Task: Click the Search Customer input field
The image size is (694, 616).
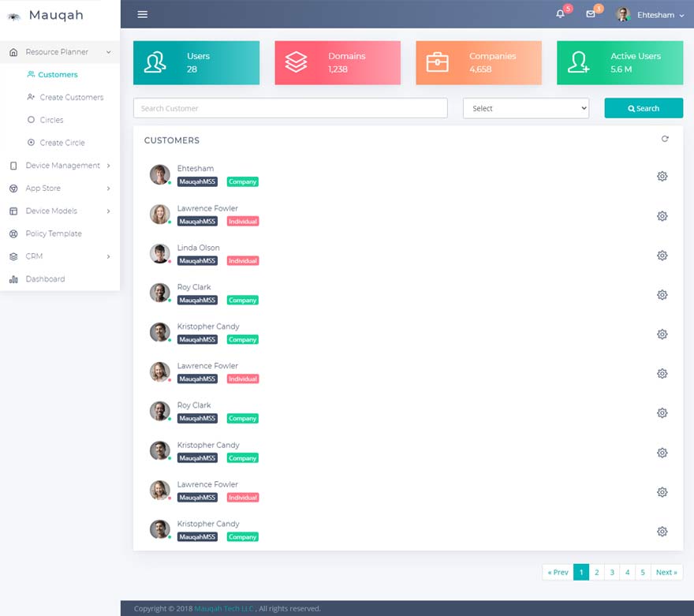Action: (290, 109)
